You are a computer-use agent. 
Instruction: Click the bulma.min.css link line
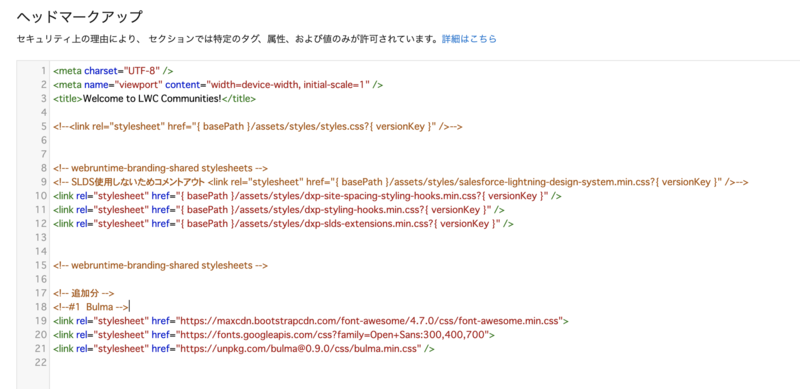coord(243,349)
